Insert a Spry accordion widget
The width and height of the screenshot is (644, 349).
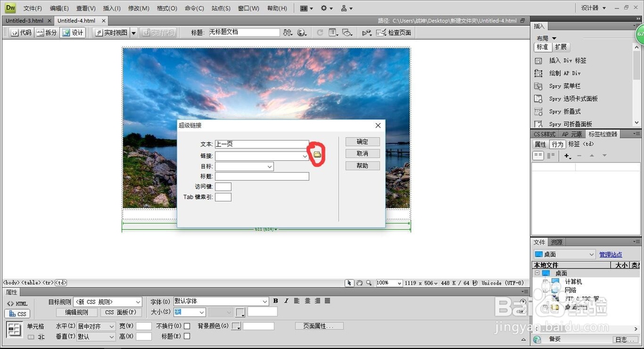[x=558, y=111]
